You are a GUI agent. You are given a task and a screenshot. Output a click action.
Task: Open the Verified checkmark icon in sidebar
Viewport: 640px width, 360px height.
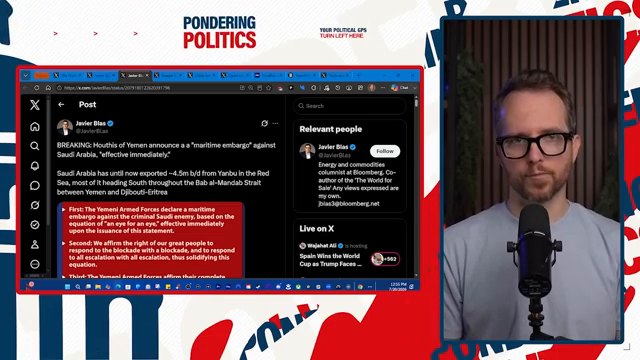pyautogui.click(x=35, y=225)
